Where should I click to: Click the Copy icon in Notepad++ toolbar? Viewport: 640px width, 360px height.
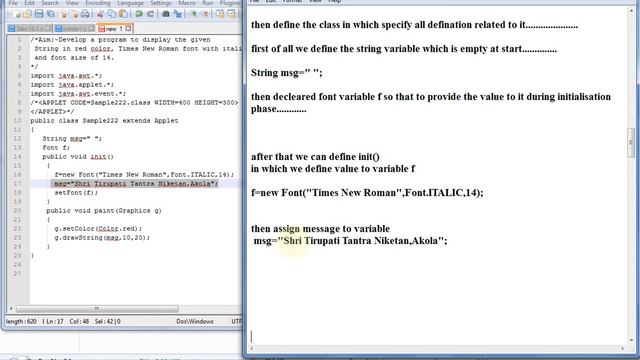click(x=111, y=14)
